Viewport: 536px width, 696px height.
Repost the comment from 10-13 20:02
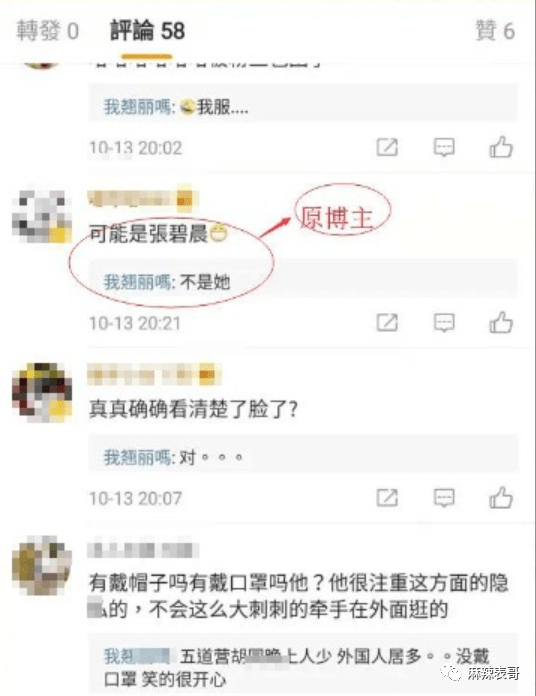(x=387, y=147)
